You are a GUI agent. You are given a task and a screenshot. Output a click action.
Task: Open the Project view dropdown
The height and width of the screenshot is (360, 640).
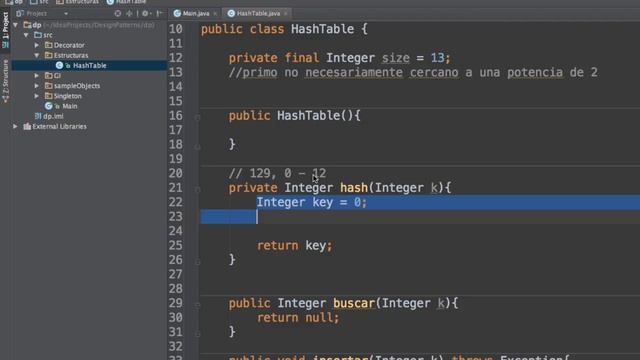(x=66, y=13)
